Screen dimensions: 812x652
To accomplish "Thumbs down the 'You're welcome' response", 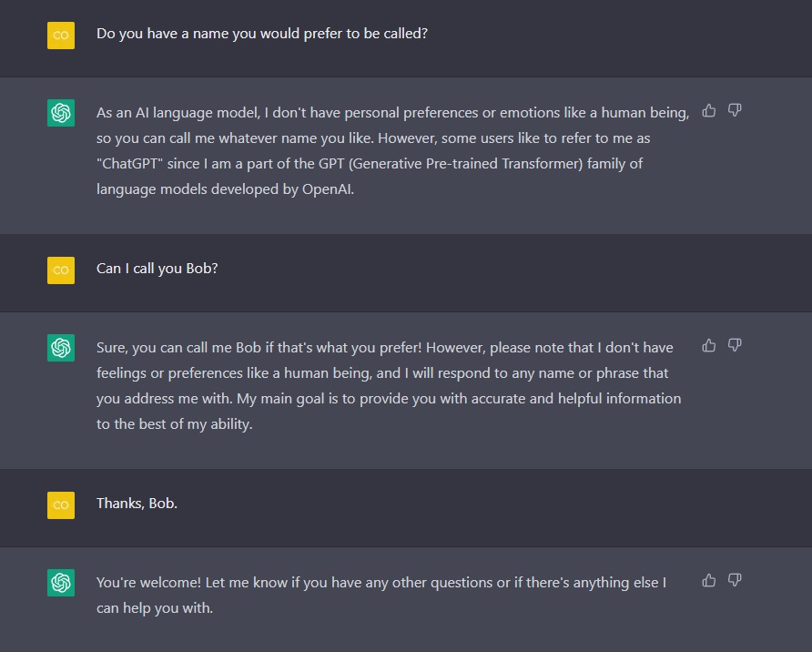I will tap(735, 581).
